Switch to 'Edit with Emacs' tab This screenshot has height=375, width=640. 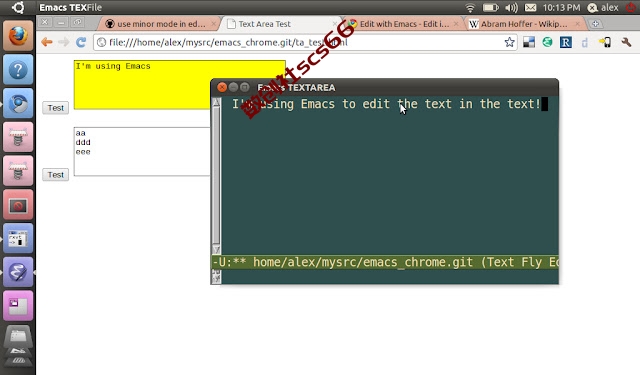(x=404, y=24)
